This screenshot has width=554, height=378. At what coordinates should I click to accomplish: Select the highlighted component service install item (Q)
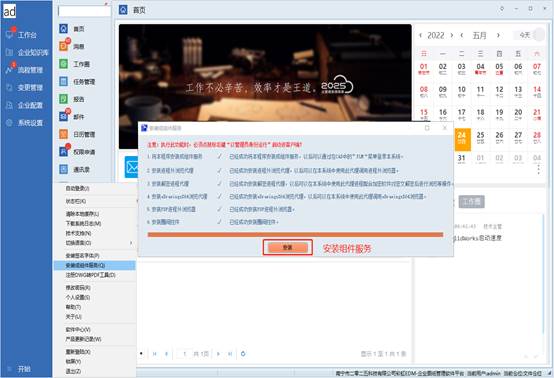tap(95, 265)
